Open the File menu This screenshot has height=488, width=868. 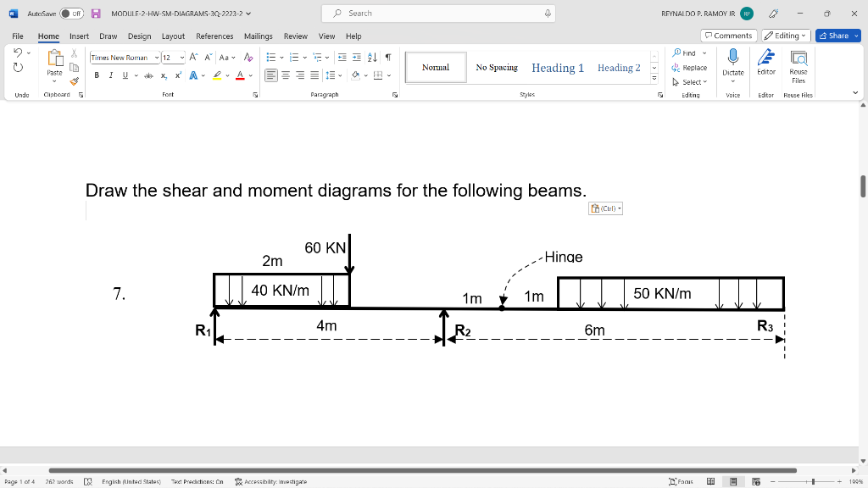18,36
